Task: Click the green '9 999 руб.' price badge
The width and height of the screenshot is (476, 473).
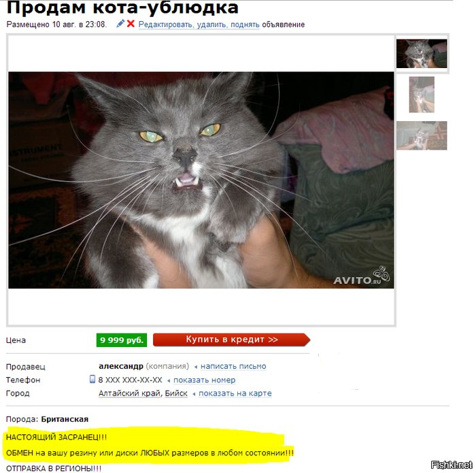Action: 122,340
